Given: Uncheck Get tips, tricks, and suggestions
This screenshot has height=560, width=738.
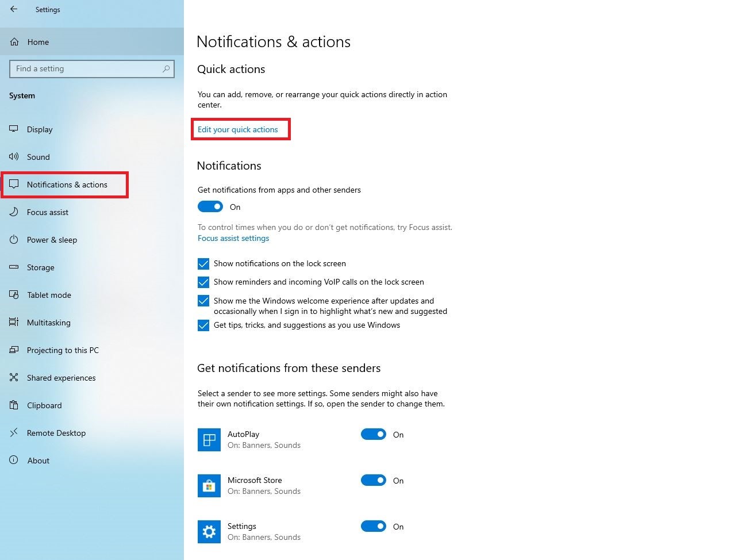Looking at the screenshot, I should (203, 325).
